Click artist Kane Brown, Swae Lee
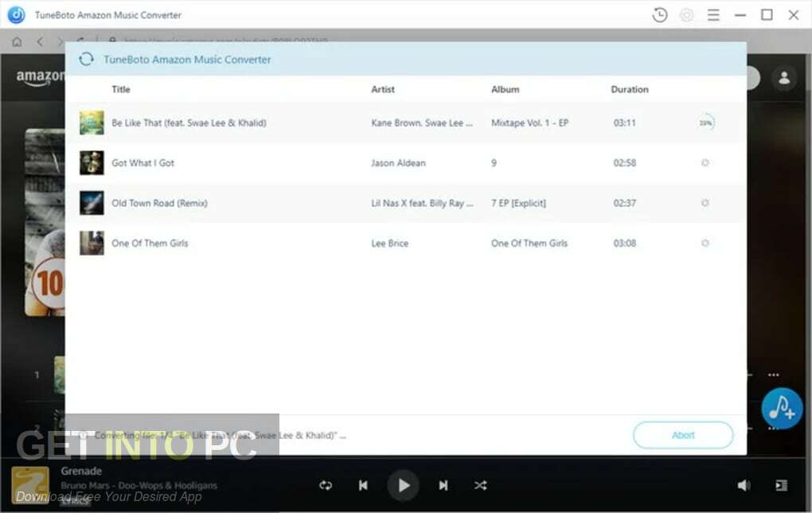812x513 pixels. (422, 123)
